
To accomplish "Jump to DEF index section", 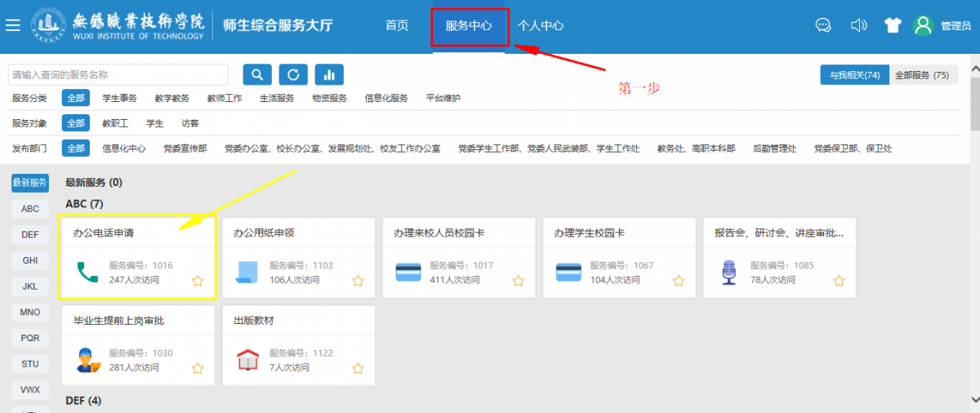I will (x=30, y=234).
